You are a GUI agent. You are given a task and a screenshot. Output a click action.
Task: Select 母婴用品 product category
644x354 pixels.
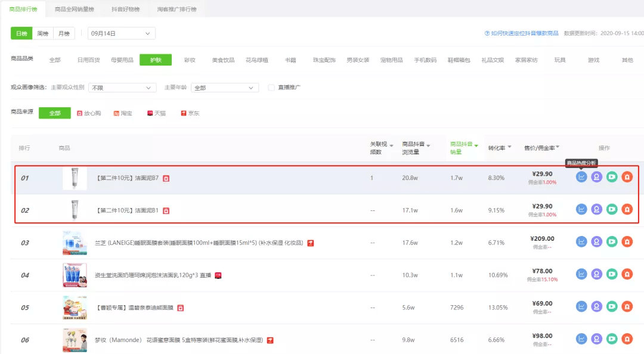[122, 60]
